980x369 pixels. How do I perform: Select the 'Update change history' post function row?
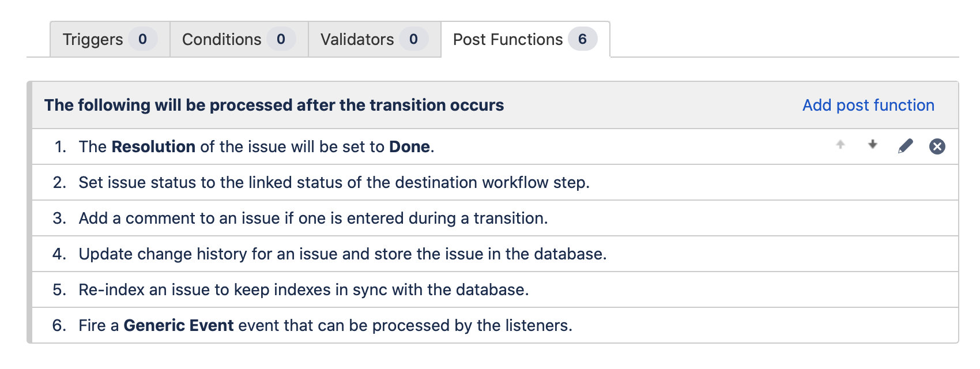(342, 254)
